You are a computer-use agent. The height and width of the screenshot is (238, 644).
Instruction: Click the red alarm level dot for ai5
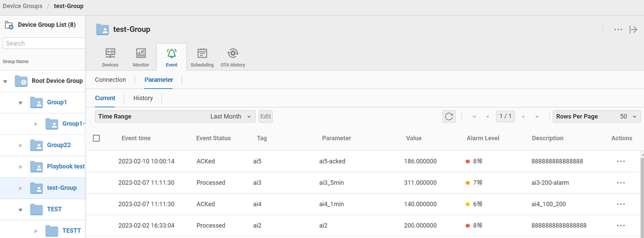coord(468,161)
